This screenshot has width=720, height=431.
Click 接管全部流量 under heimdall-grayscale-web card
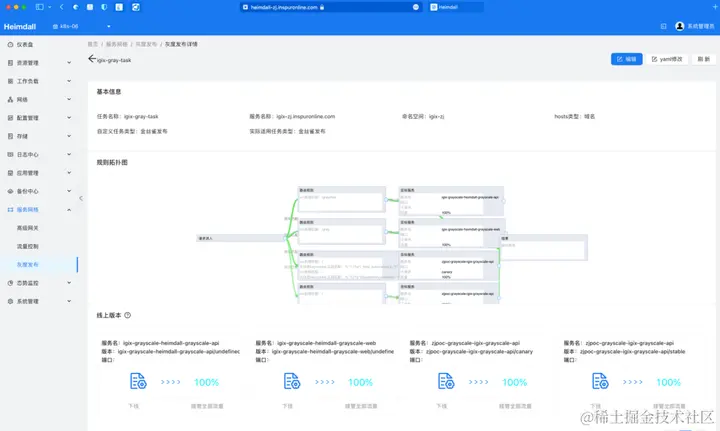click(x=361, y=406)
